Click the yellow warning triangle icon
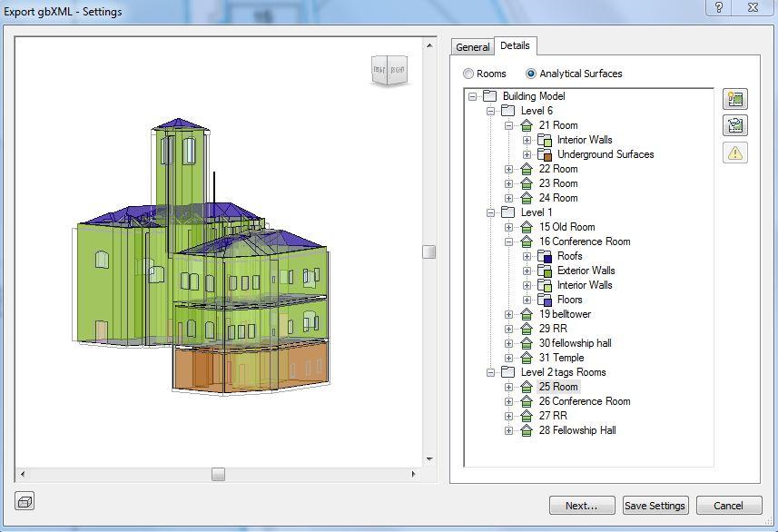 734,153
